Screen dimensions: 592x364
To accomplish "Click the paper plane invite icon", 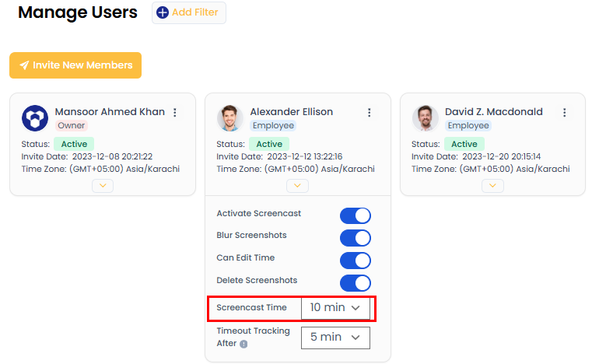I will coord(24,65).
